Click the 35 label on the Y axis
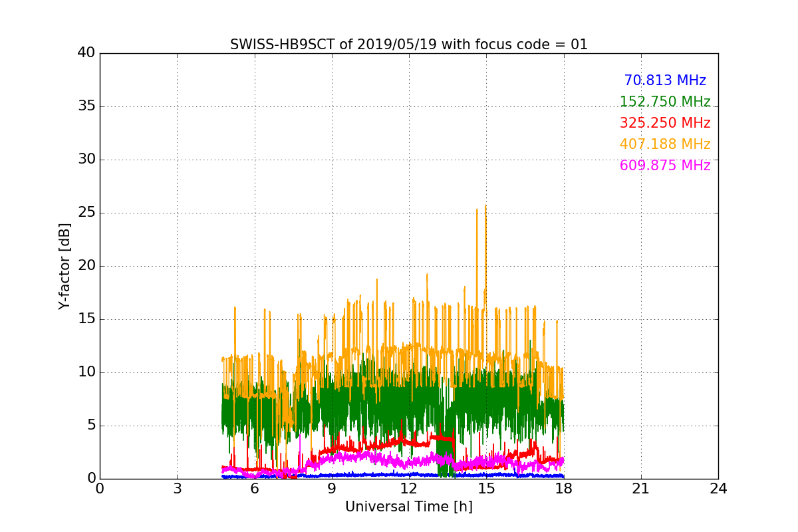Image resolution: width=798 pixels, height=532 pixels. pos(86,106)
